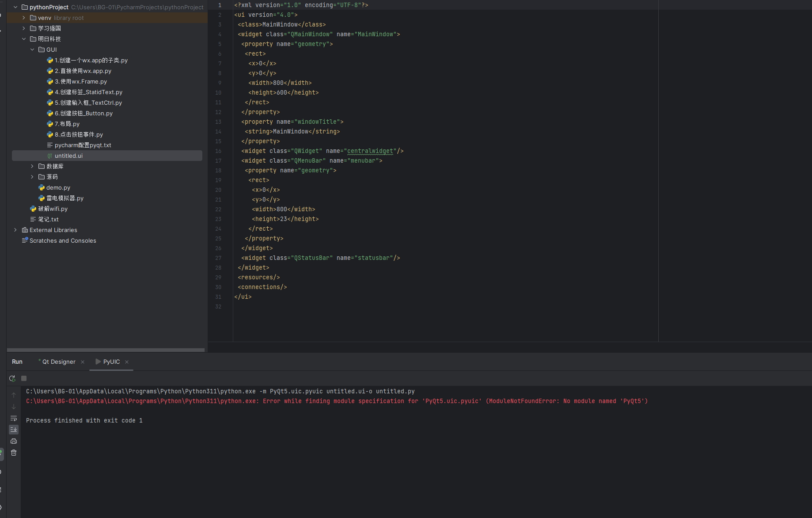Print the console output
Viewport: 812px width, 518px height.
pos(14,441)
